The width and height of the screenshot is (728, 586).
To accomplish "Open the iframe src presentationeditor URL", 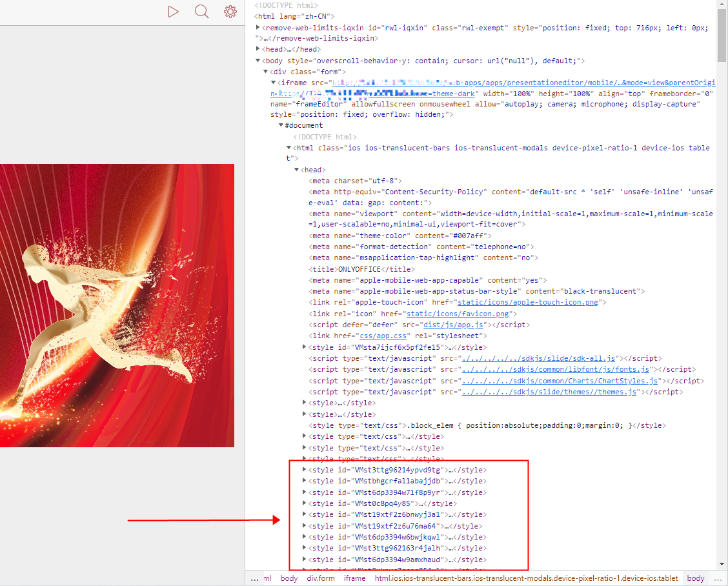I will click(x=523, y=83).
